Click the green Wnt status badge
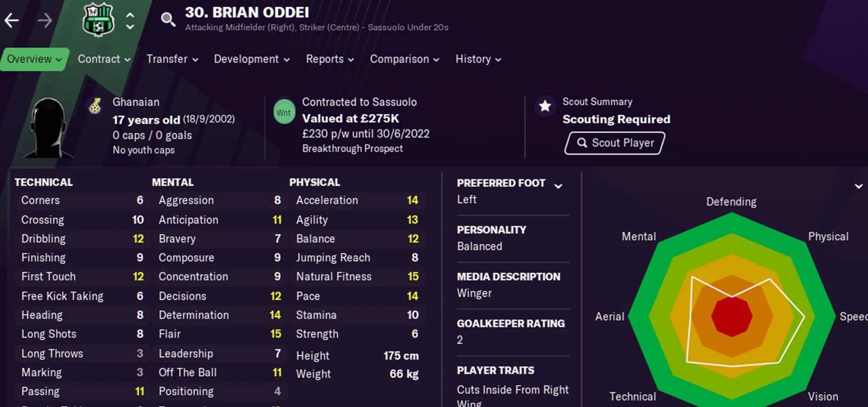The height and width of the screenshot is (407, 868). click(284, 112)
